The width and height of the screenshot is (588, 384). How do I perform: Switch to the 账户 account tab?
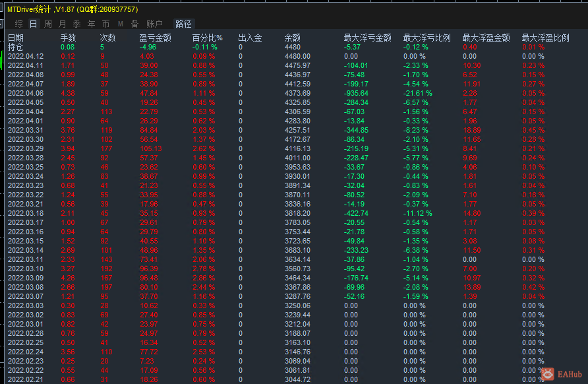pyautogui.click(x=154, y=24)
